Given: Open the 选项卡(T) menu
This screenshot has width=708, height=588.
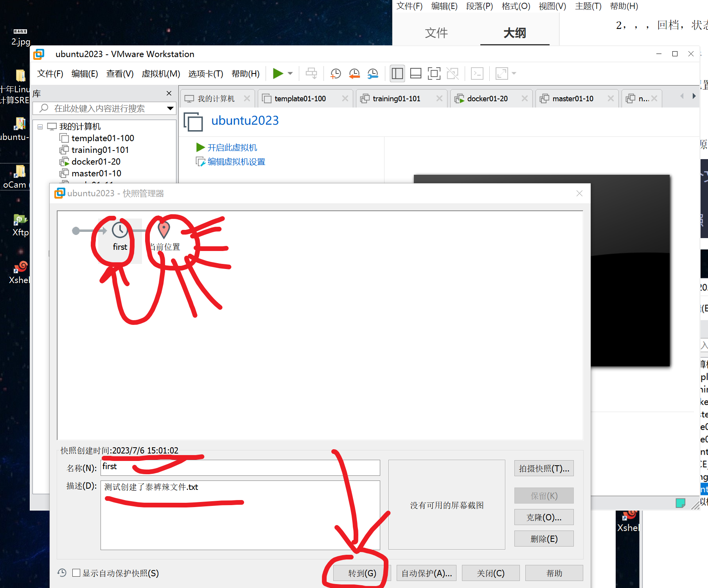Looking at the screenshot, I should point(206,73).
